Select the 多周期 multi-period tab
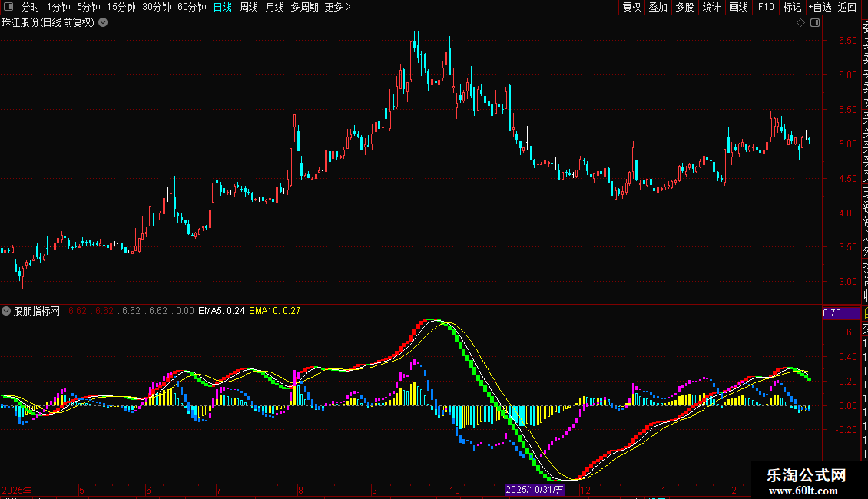This screenshot has height=499, width=868. click(x=304, y=7)
